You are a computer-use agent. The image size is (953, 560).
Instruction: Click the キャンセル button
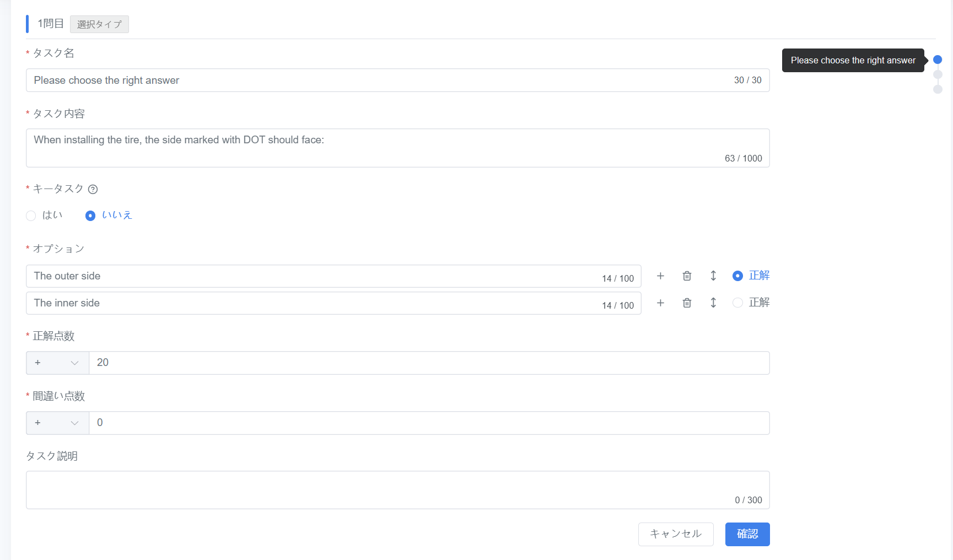676,534
